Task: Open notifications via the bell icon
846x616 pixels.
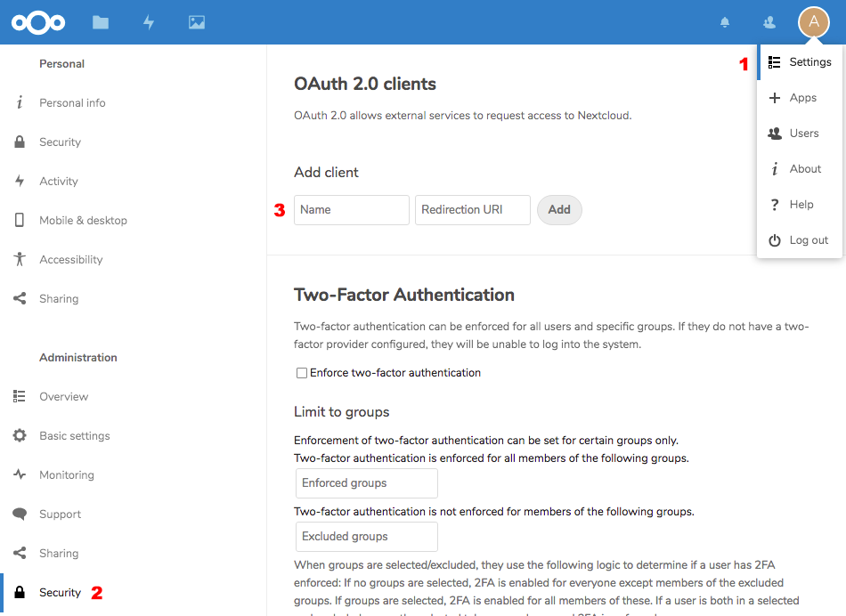Action: [x=724, y=22]
